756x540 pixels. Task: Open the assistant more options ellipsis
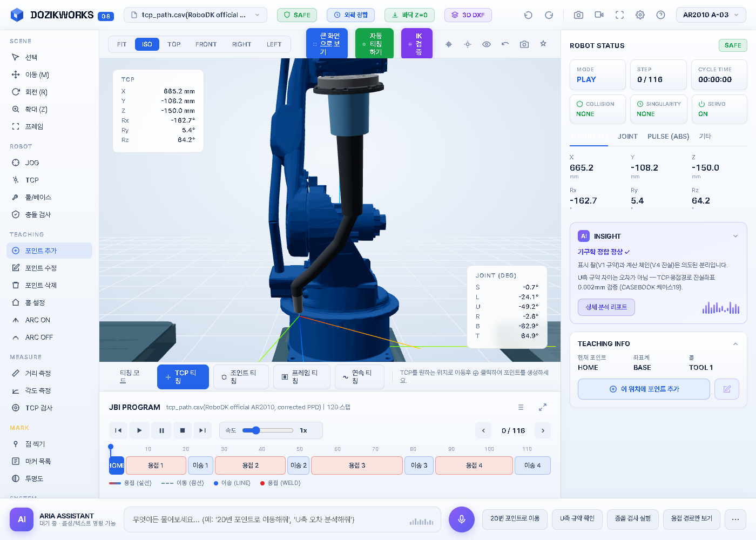coord(735,519)
